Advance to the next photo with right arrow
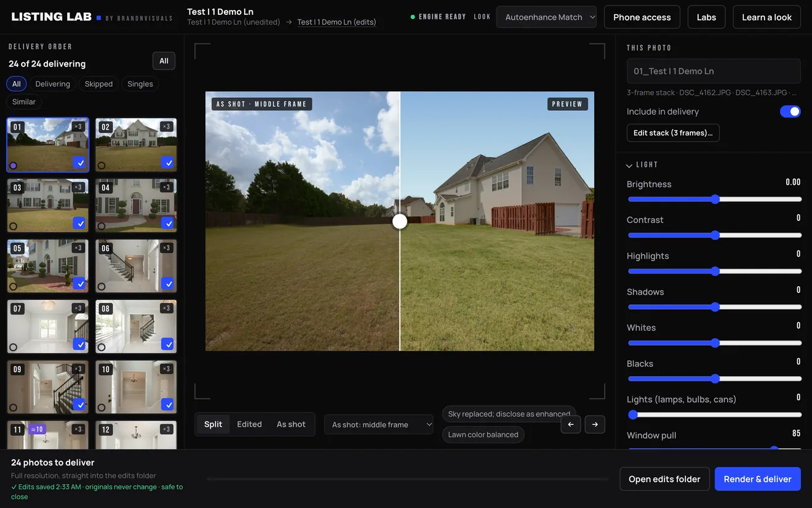Screen dimensions: 812x508 (x=595, y=424)
